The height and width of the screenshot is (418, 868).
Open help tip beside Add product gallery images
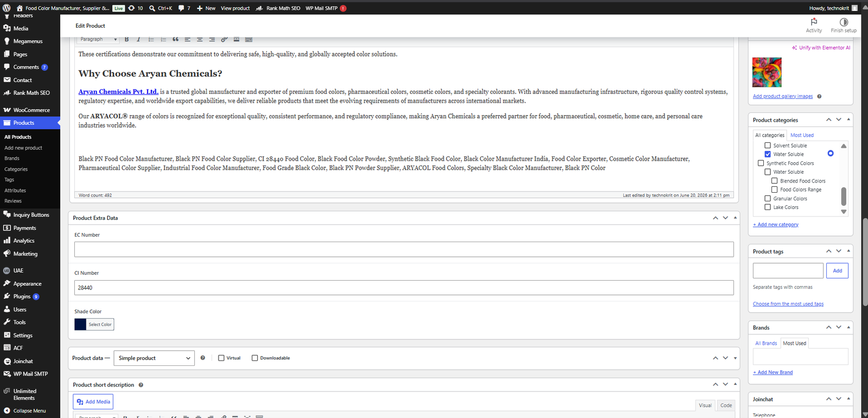point(819,96)
